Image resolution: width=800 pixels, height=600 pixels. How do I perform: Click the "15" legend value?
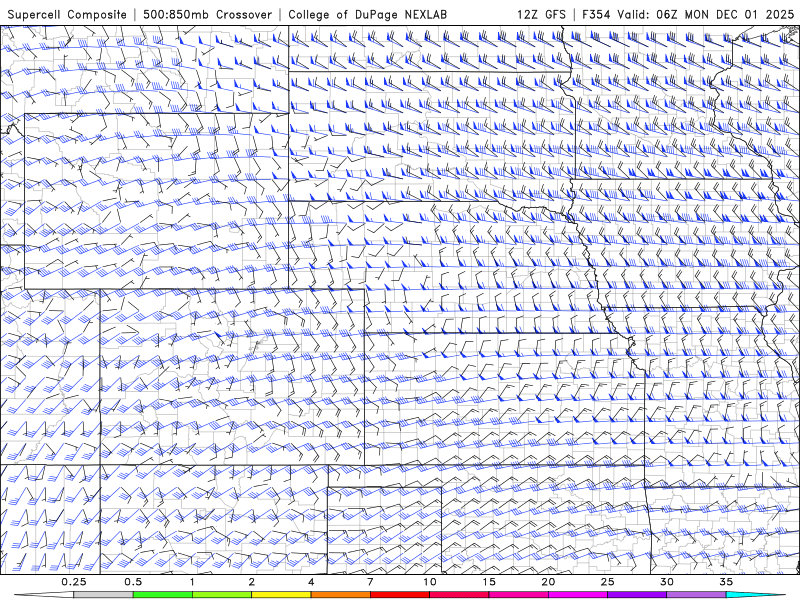tap(489, 582)
